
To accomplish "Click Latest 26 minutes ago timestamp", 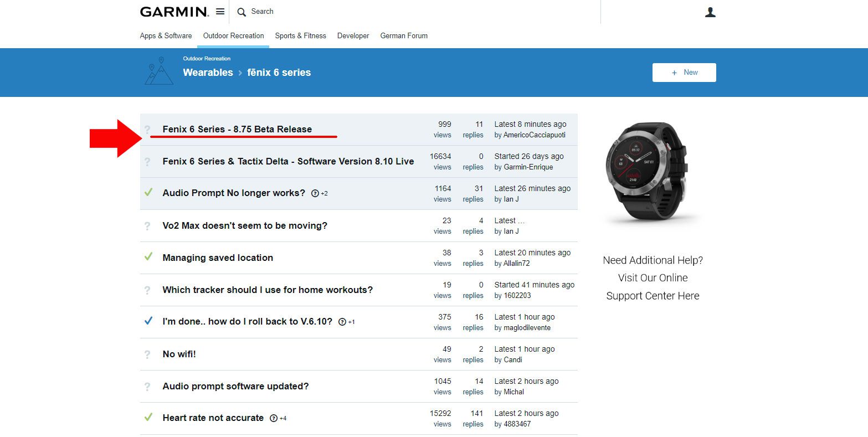I will (532, 188).
